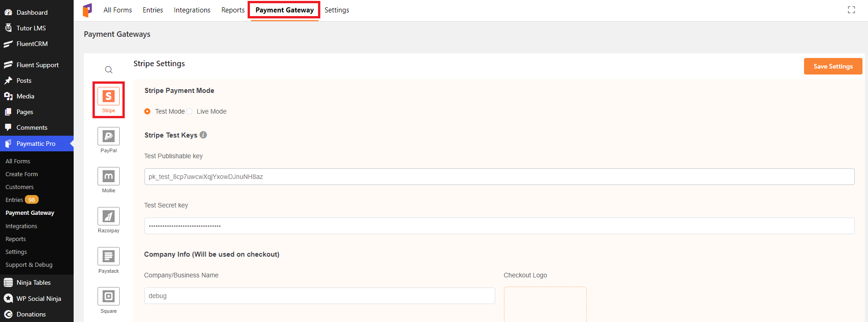Image resolution: width=868 pixels, height=322 pixels.
Task: Enable Live Mode radio button
Action: (x=189, y=111)
